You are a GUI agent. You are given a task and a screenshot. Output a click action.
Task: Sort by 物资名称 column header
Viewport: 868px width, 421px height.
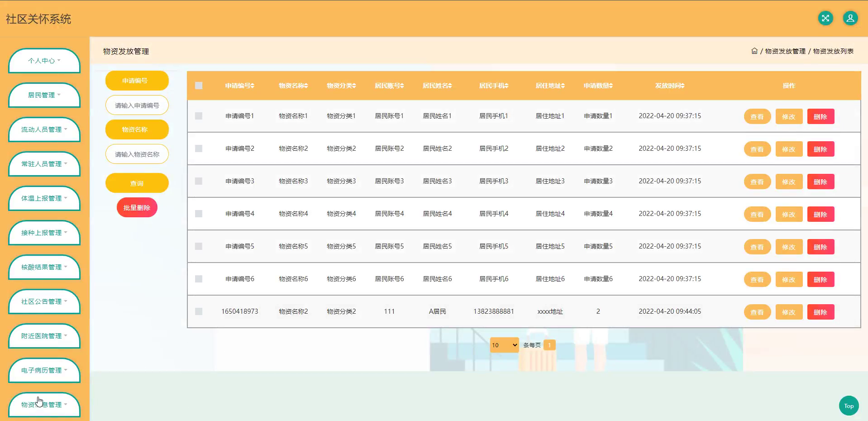pos(293,86)
